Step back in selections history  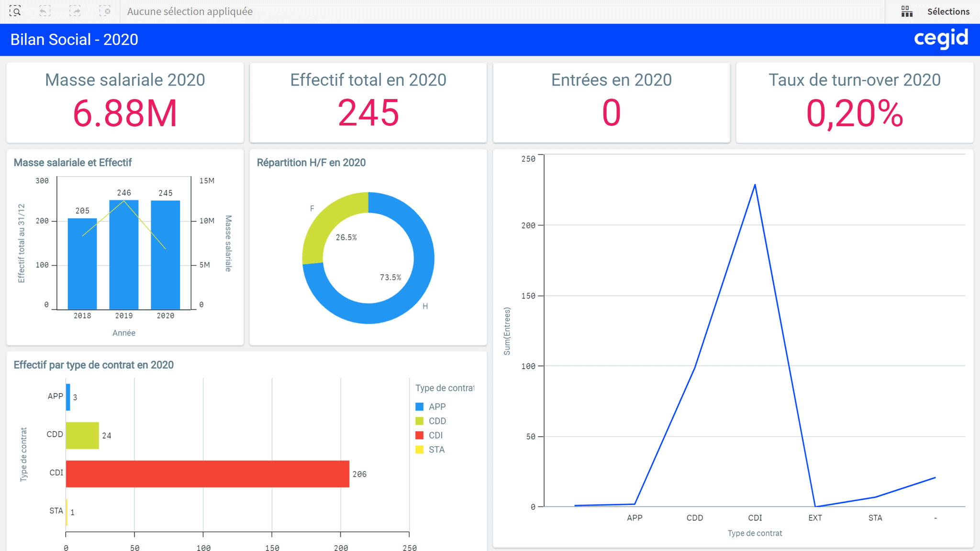click(45, 11)
